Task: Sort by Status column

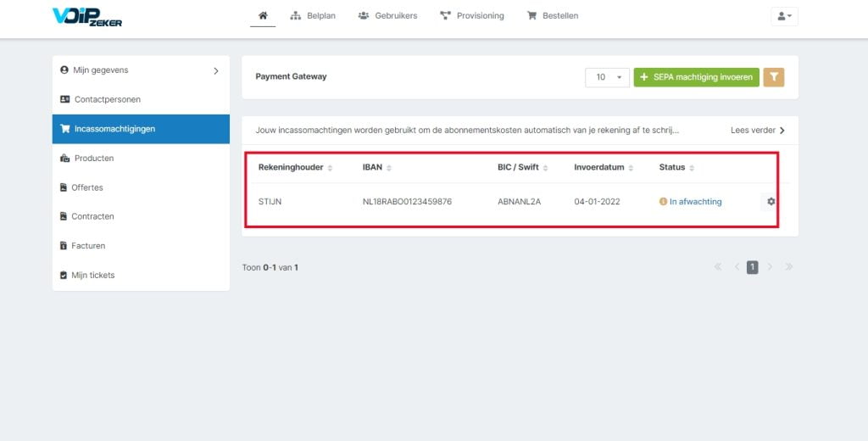Action: (x=676, y=167)
